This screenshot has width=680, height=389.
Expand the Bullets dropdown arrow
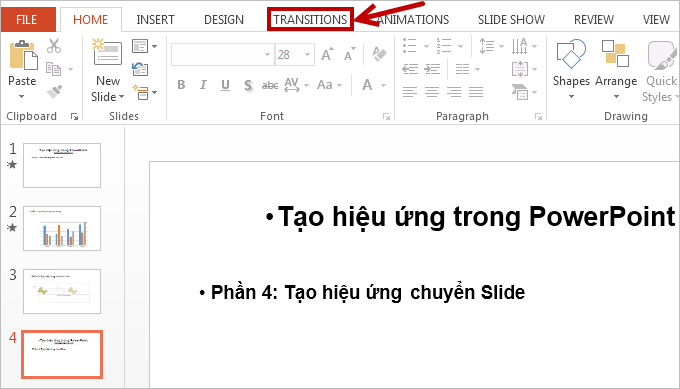click(x=426, y=46)
